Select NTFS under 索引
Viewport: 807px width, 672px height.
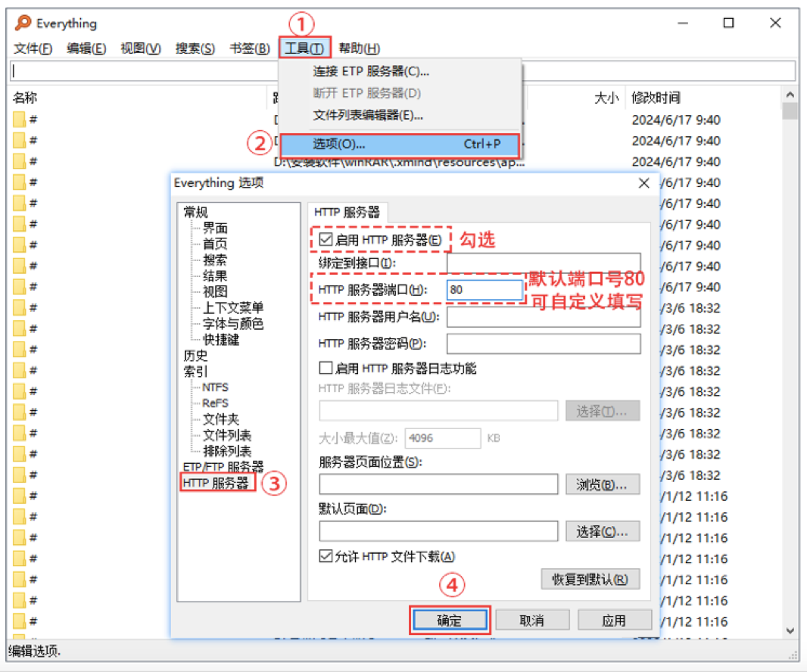point(215,387)
